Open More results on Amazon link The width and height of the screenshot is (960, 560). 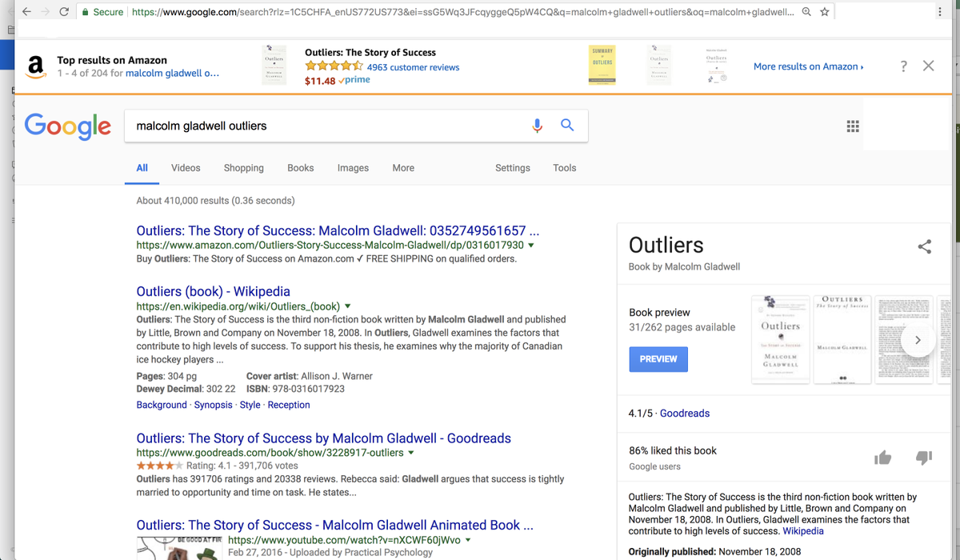[x=808, y=67]
